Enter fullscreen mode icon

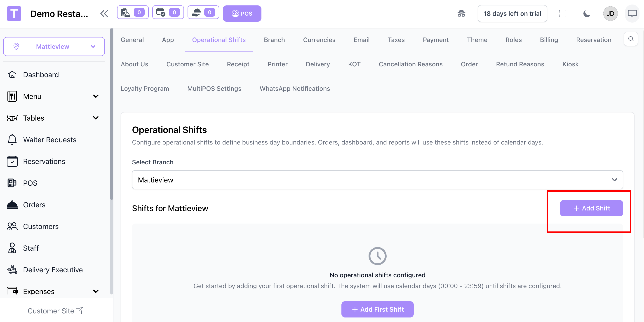(562, 14)
